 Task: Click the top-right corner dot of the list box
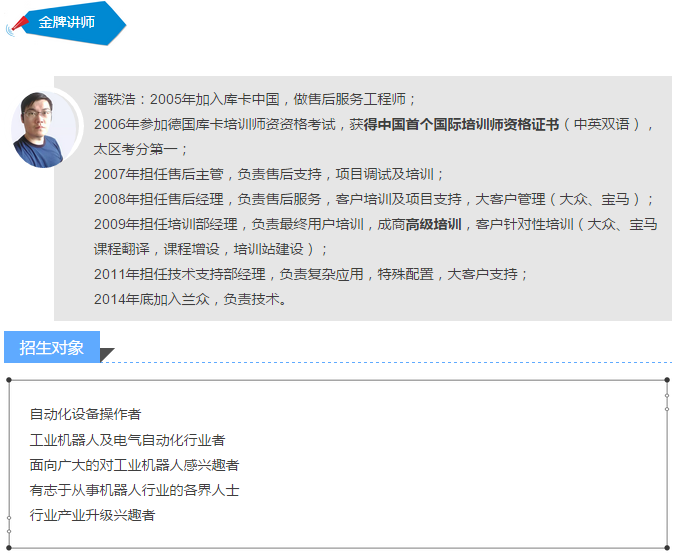(667, 380)
